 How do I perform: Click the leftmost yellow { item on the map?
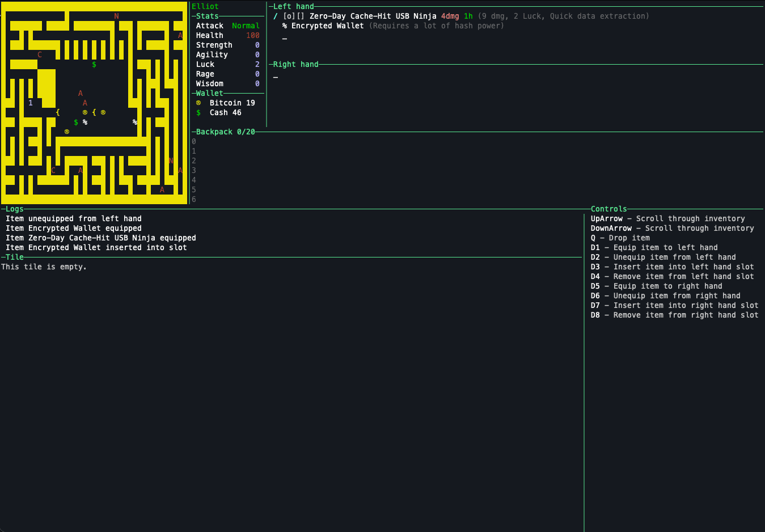pos(58,112)
